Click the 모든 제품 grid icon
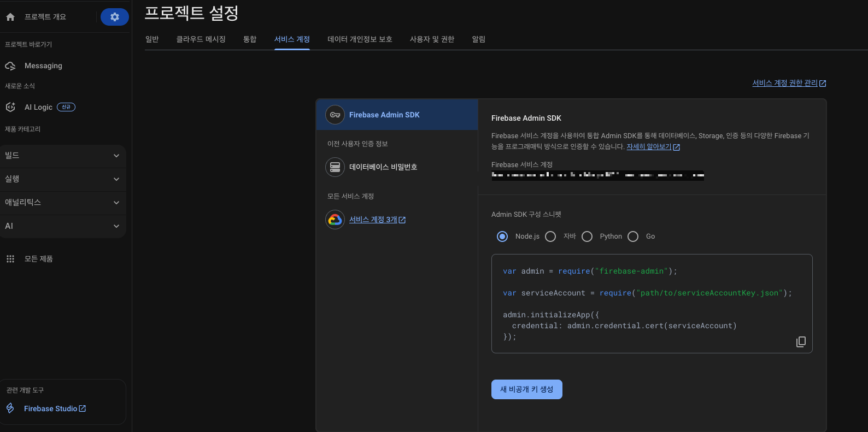 point(10,259)
